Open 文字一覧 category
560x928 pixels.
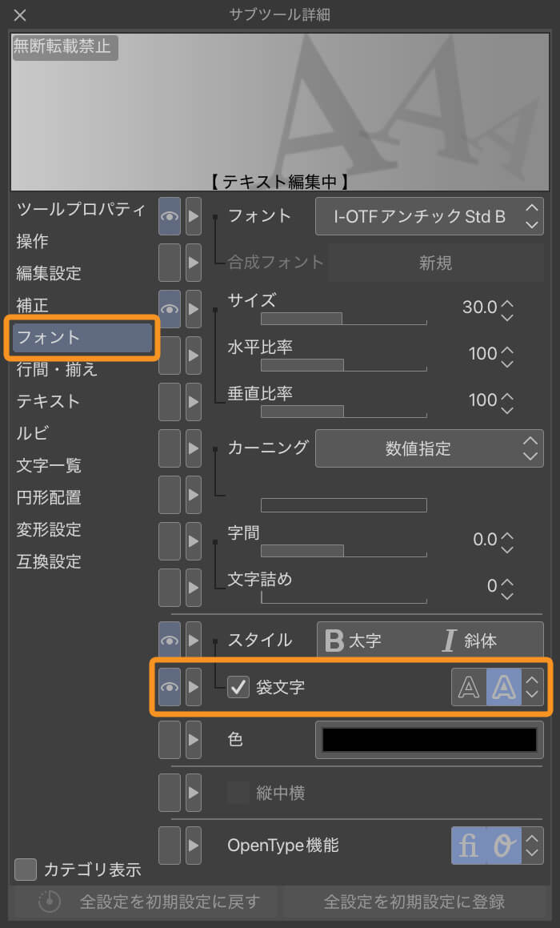click(49, 465)
